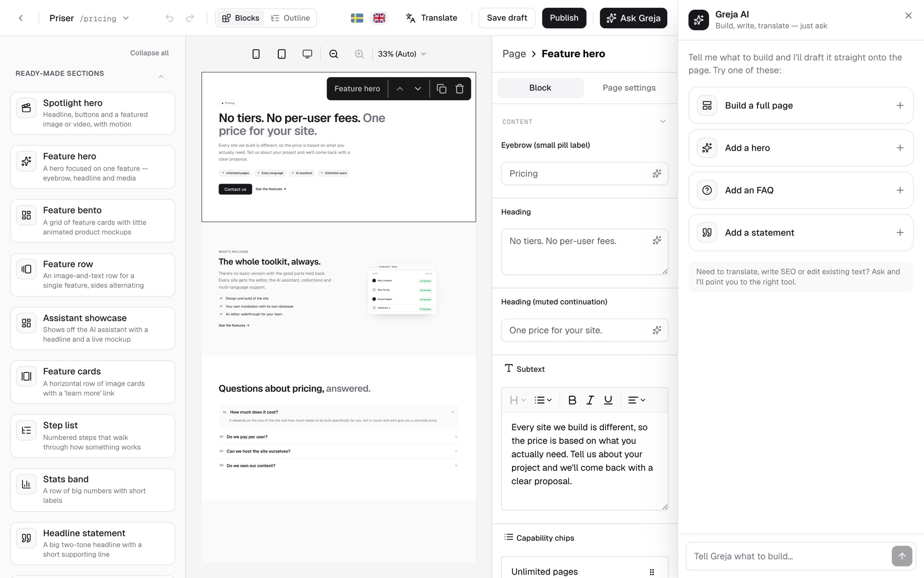Collapse the Ready-made sections group

click(161, 76)
